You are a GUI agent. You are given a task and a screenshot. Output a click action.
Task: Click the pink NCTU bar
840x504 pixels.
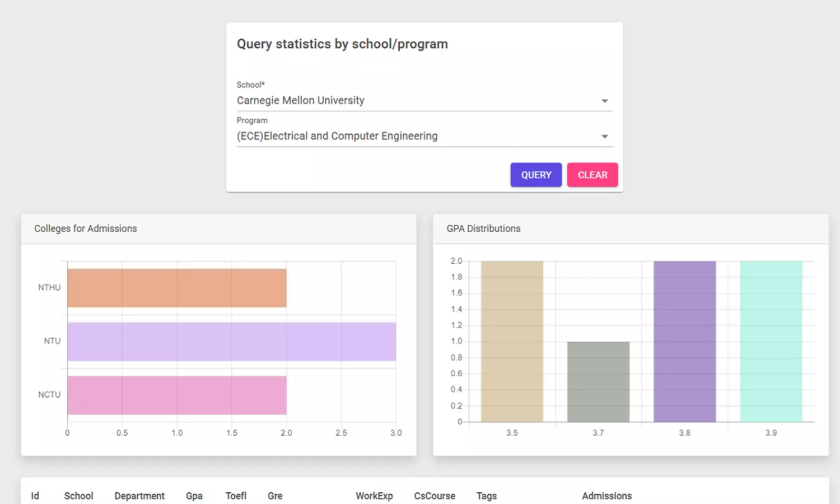(x=176, y=395)
